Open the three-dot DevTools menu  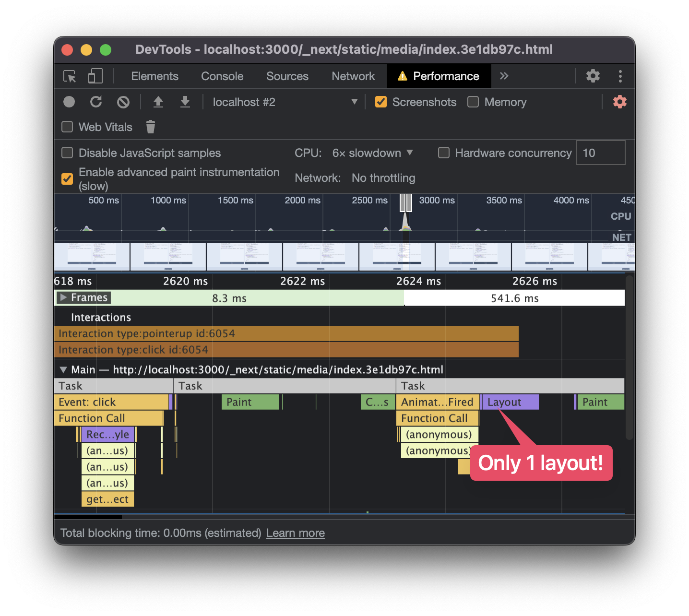click(620, 76)
